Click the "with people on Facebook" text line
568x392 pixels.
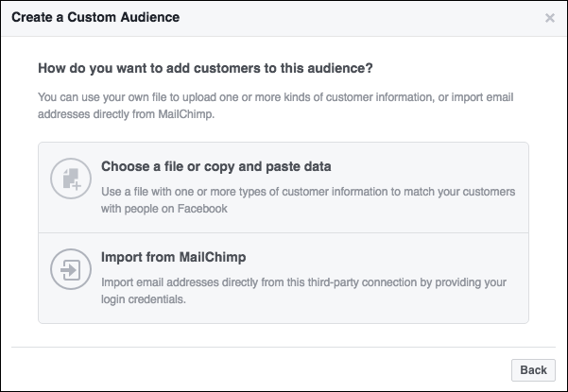pos(165,210)
